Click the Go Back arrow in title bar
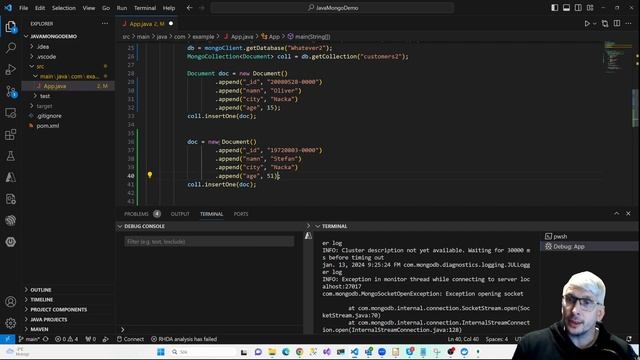640x360 pixels. pos(189,8)
